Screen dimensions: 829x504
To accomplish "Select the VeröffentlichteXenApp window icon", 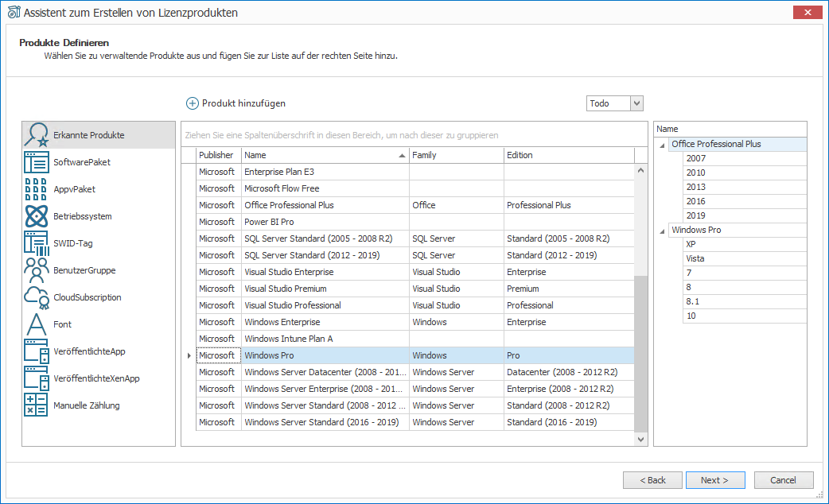I will click(x=37, y=378).
